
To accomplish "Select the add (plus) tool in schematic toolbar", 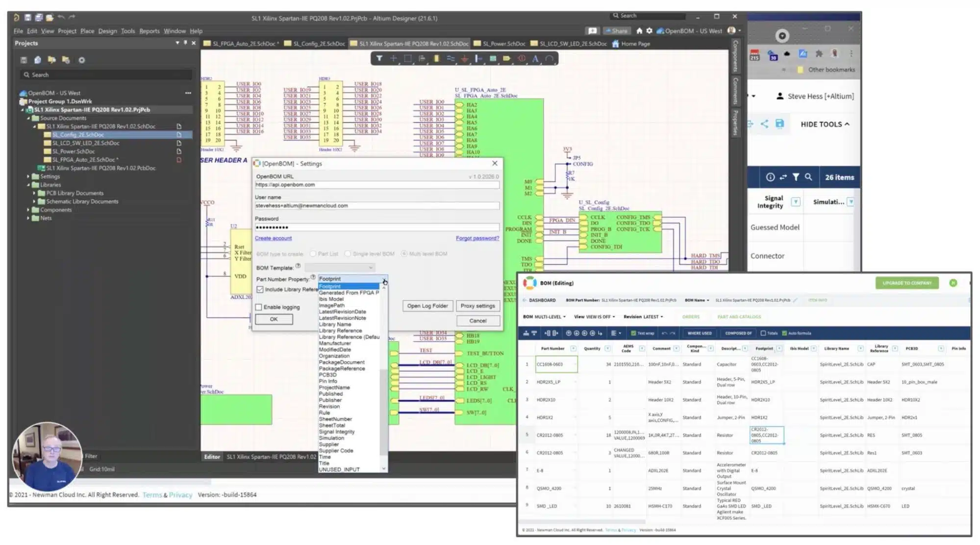I will point(393,58).
